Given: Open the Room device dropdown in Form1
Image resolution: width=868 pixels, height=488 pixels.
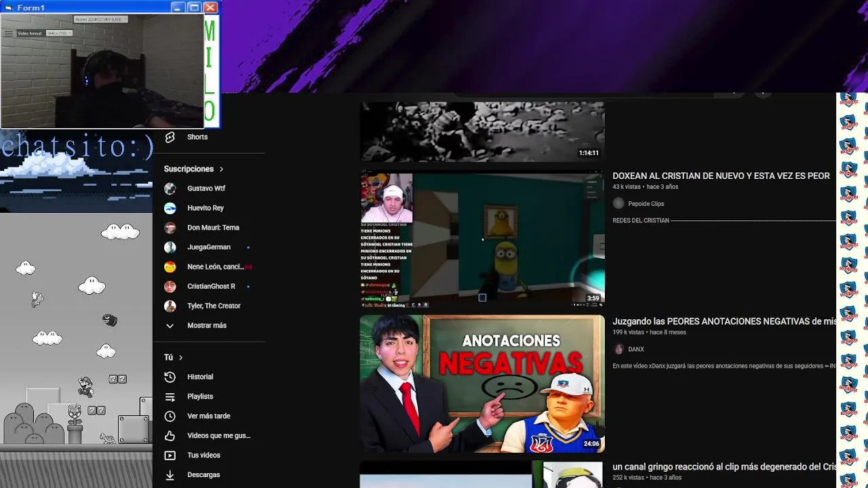Looking at the screenshot, I should [x=100, y=20].
